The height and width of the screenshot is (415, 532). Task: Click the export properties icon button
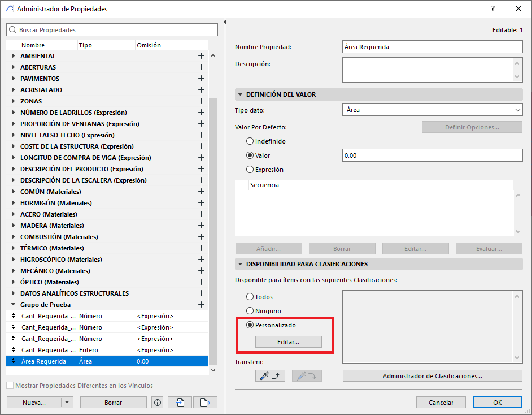(x=205, y=403)
